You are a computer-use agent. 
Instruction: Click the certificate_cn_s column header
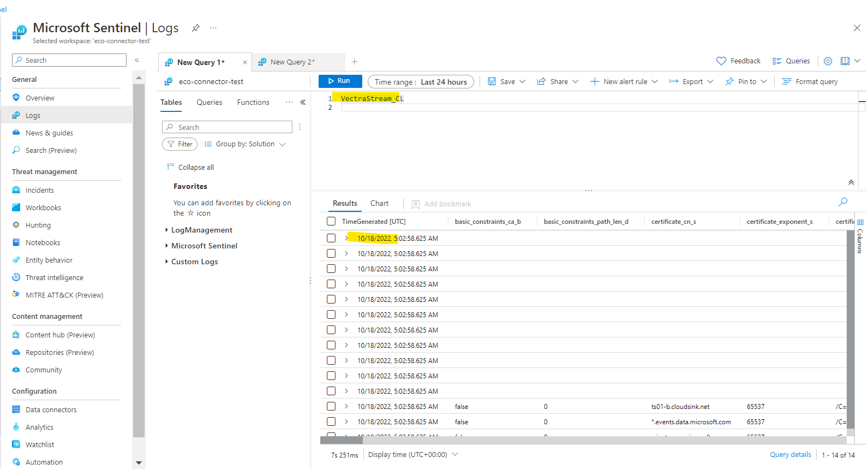click(674, 221)
